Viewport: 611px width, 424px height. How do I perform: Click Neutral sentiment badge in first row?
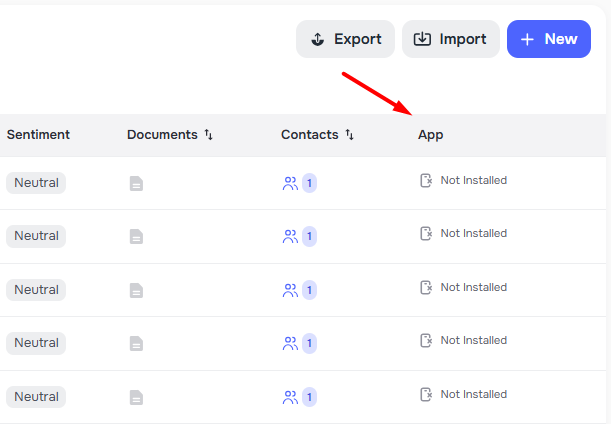click(x=36, y=183)
